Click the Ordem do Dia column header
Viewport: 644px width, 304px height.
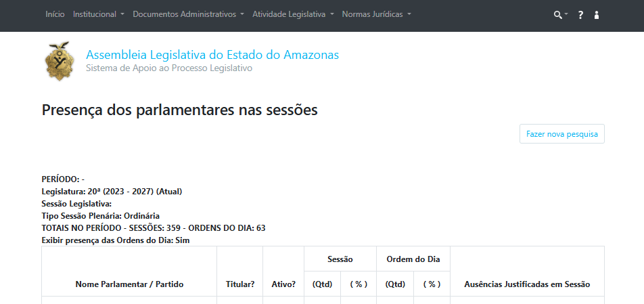(x=413, y=259)
